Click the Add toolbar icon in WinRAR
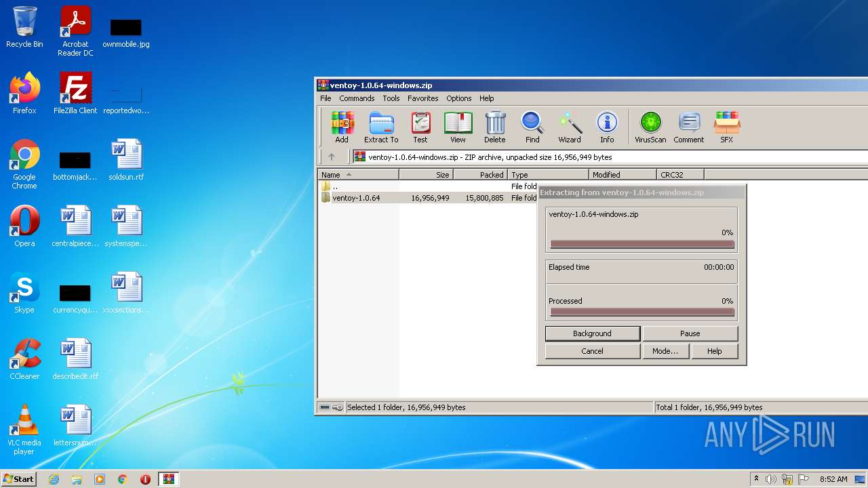This screenshot has width=868, height=488. tap(342, 127)
